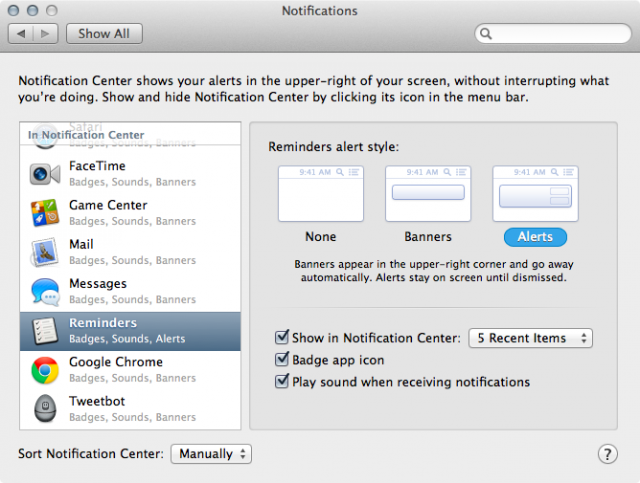
Task: Select the Banners label under alert style
Action: [x=428, y=237]
